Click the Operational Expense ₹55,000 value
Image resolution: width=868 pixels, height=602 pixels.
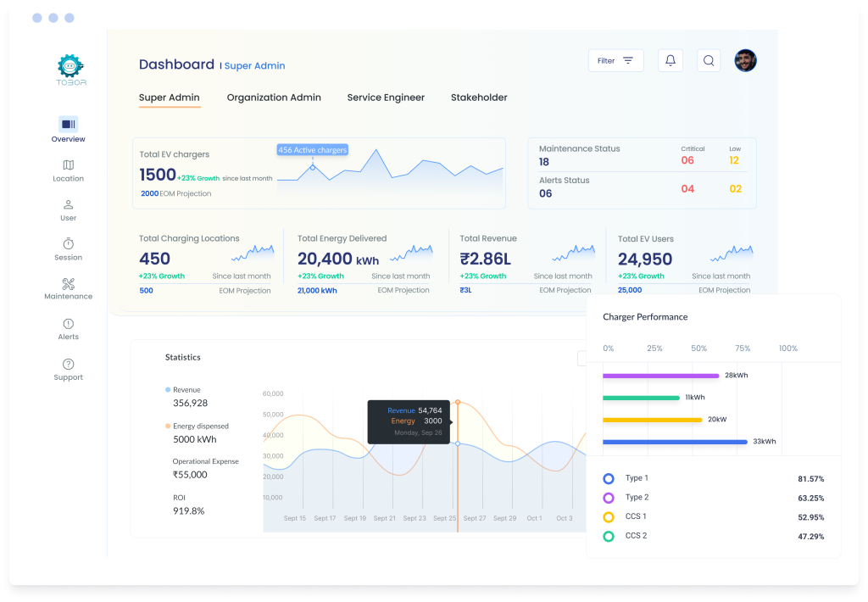190,475
